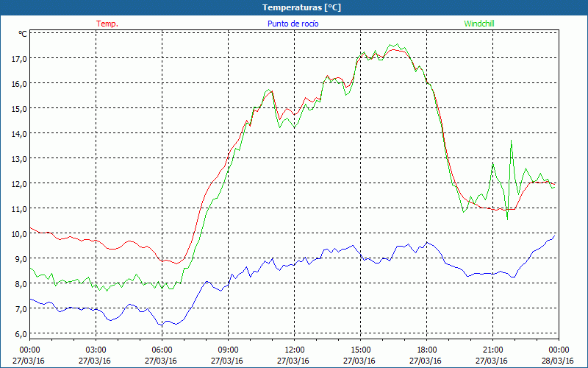
Task: Click the 8,0 y-axis value
Action: pyautogui.click(x=21, y=284)
